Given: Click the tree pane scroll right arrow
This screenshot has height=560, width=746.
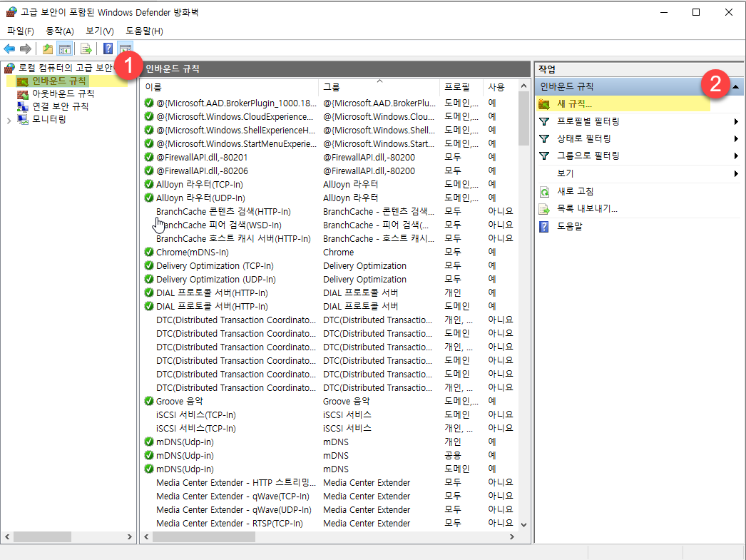Looking at the screenshot, I should pos(129,536).
